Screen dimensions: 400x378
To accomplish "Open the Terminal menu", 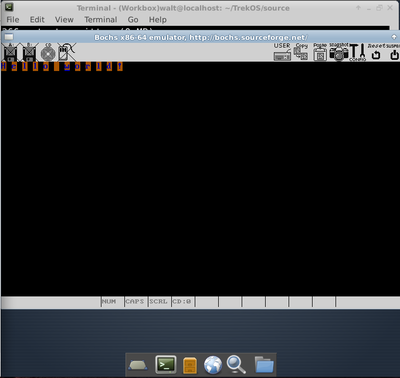I will [x=100, y=20].
